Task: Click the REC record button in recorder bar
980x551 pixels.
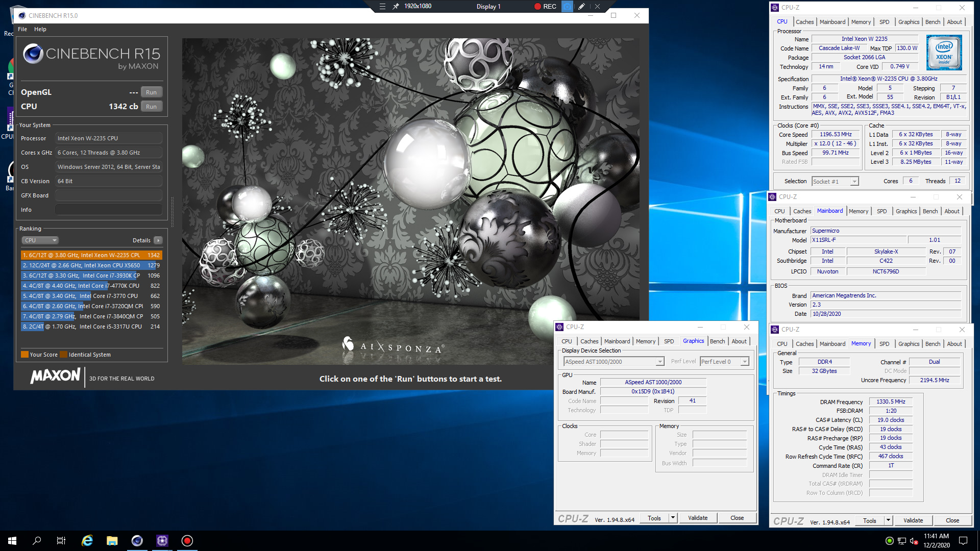Action: tap(545, 6)
